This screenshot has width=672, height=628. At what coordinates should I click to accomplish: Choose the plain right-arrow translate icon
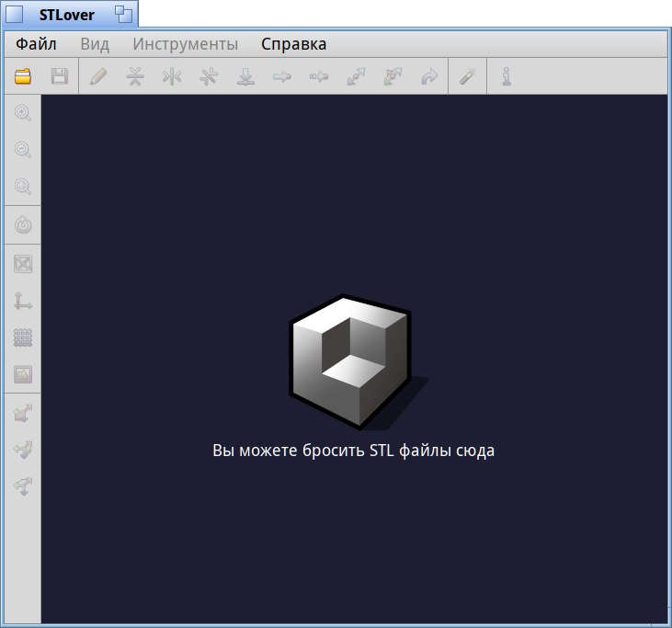click(x=282, y=76)
